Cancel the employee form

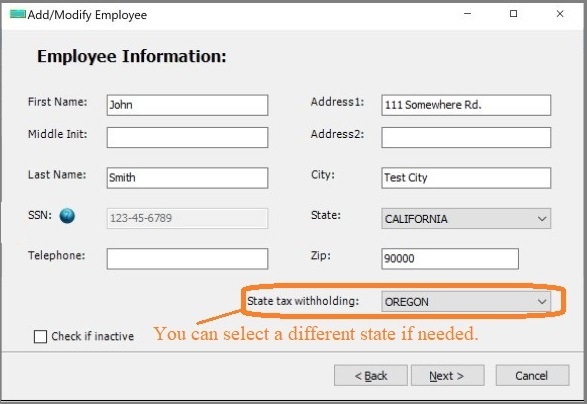coord(532,376)
